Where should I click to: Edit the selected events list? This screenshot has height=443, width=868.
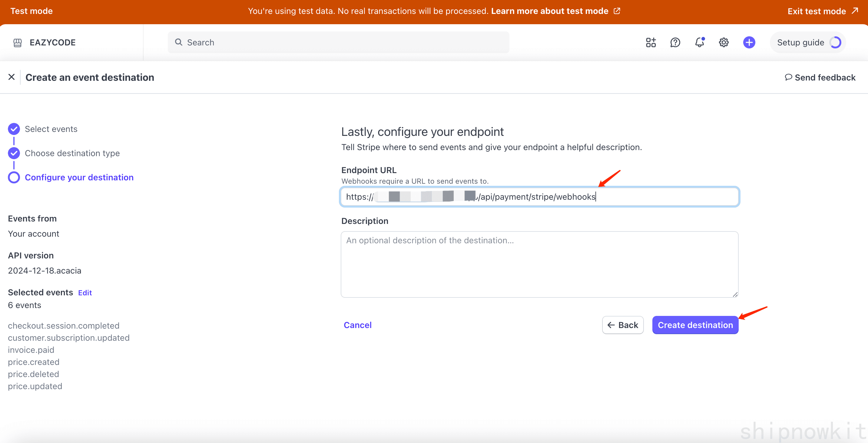click(84, 293)
